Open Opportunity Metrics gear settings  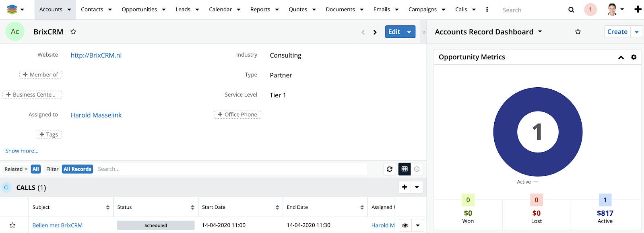point(634,57)
